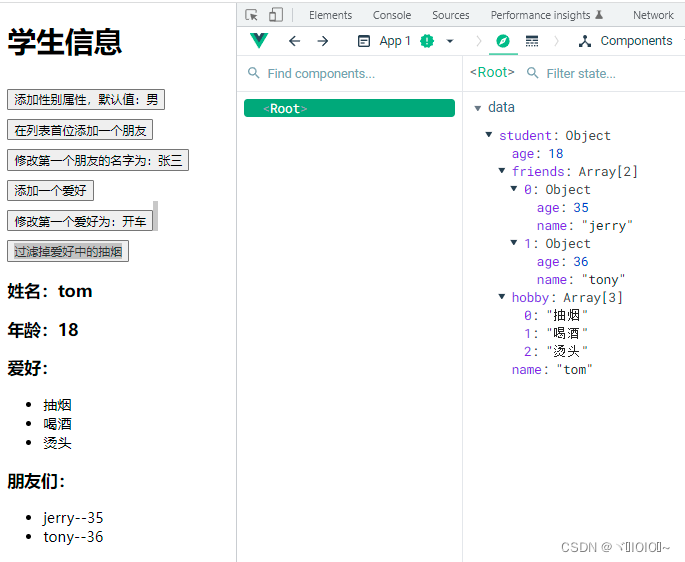Click the name value "tony"

[603, 279]
